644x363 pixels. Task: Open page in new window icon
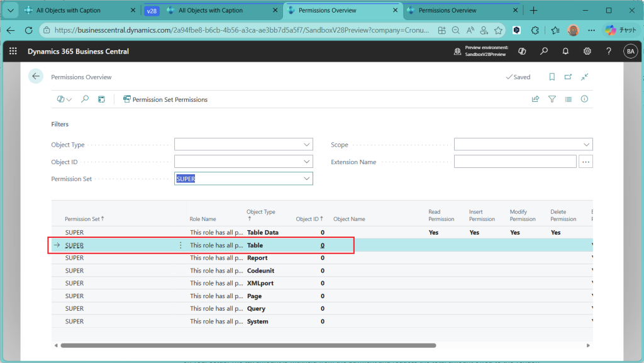tap(568, 77)
